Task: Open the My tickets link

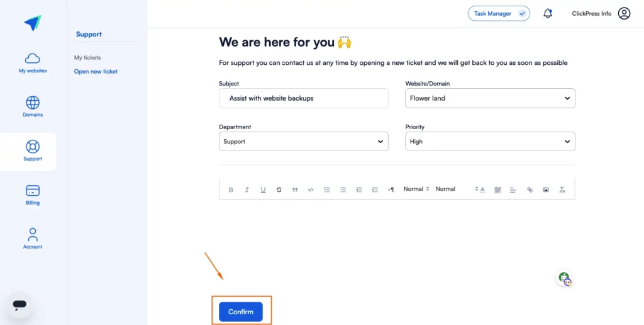Action: point(87,57)
